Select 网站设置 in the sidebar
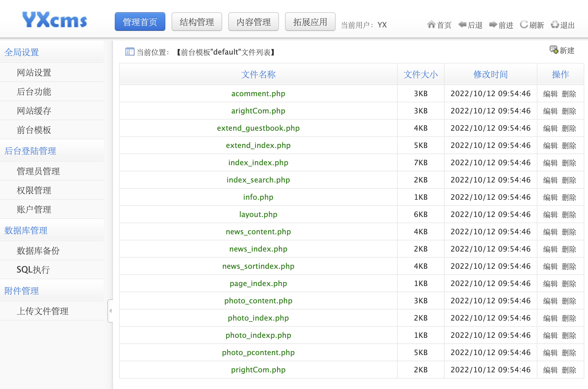 click(x=34, y=73)
